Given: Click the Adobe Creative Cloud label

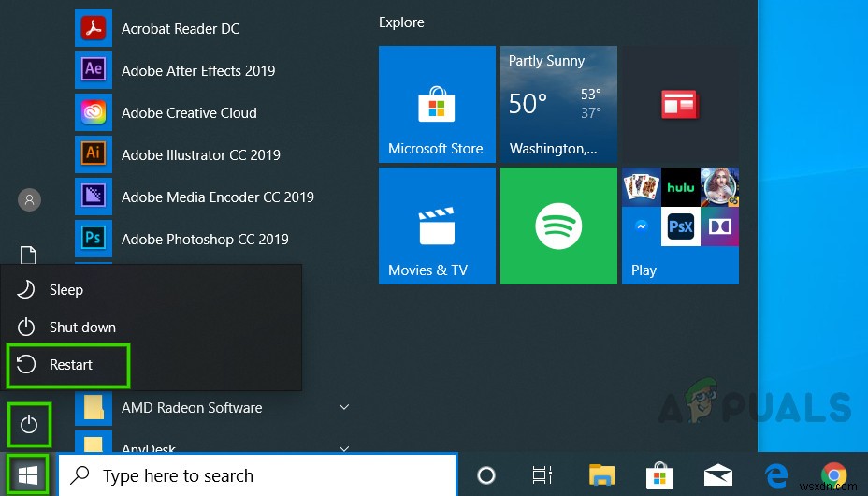Looking at the screenshot, I should pyautogui.click(x=189, y=113).
